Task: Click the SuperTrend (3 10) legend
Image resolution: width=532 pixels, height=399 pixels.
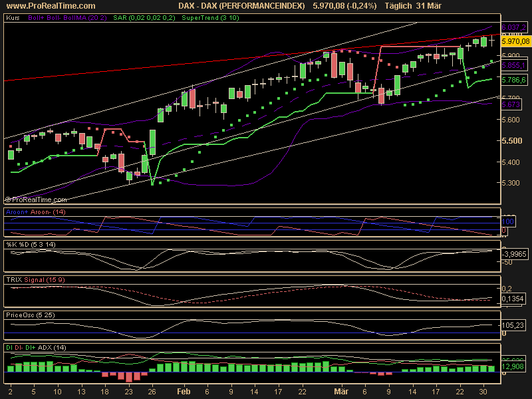Action: click(x=210, y=18)
